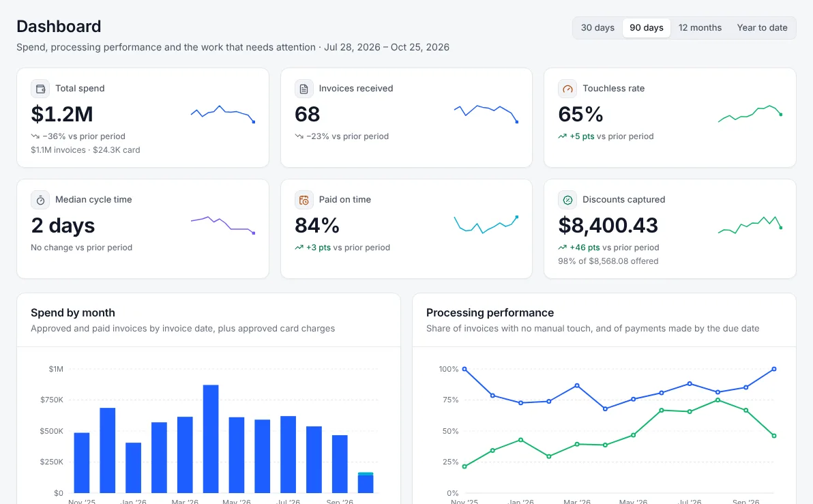Click the downward trend arrow beside −36%
Viewport: 813px width, 504px height.
tap(35, 136)
